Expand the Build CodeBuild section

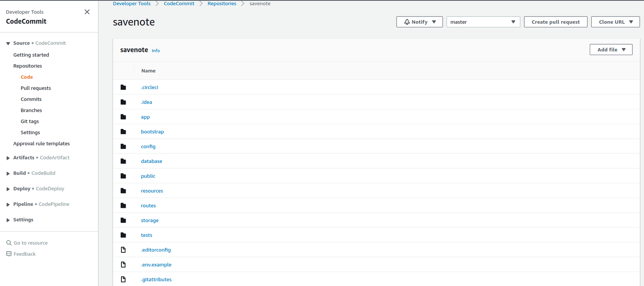(8, 173)
